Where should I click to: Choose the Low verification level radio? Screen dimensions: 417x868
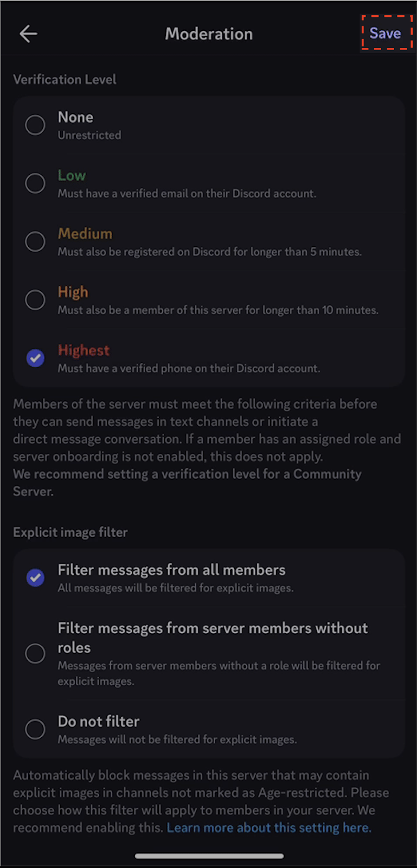35,183
